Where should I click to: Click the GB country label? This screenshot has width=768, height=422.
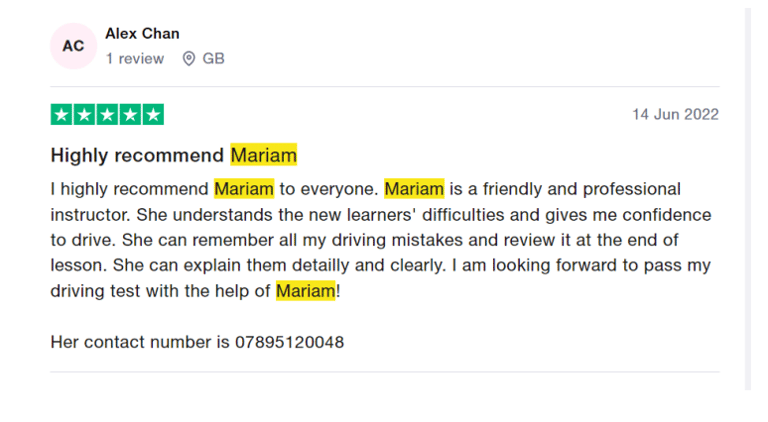pos(213,59)
